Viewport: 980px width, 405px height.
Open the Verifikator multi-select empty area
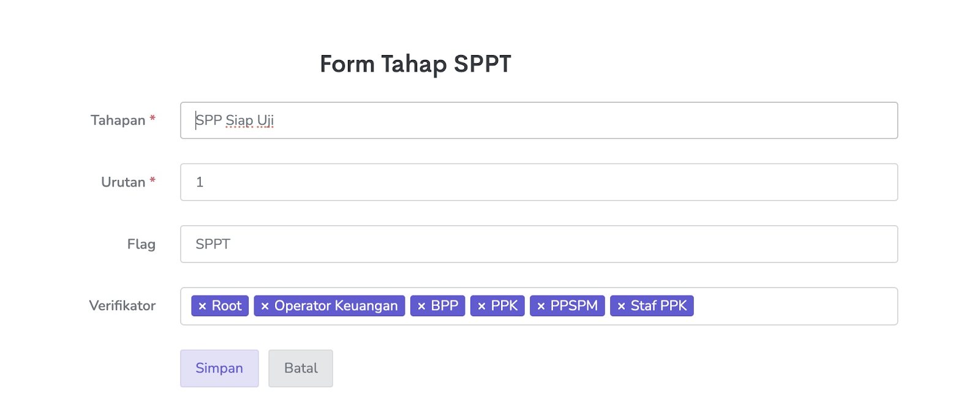(x=796, y=307)
